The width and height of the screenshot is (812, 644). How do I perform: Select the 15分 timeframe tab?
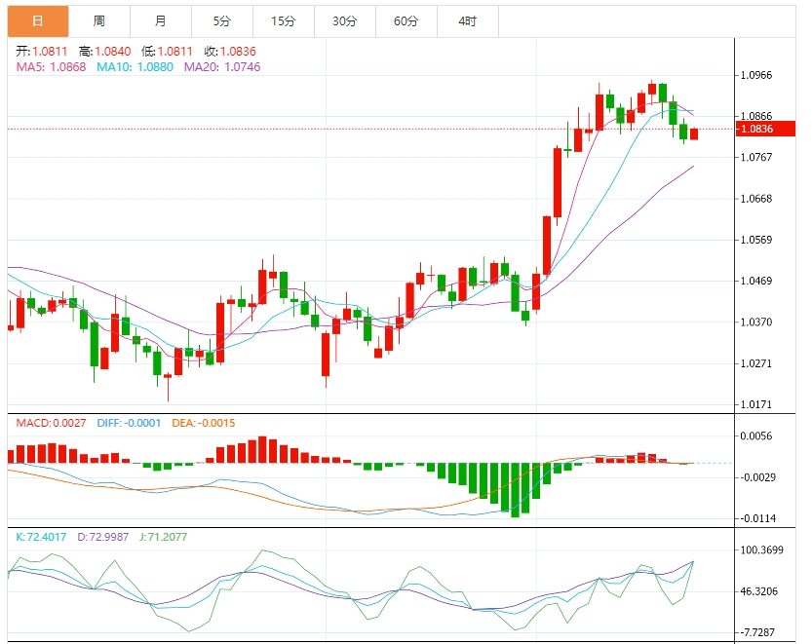click(x=283, y=20)
